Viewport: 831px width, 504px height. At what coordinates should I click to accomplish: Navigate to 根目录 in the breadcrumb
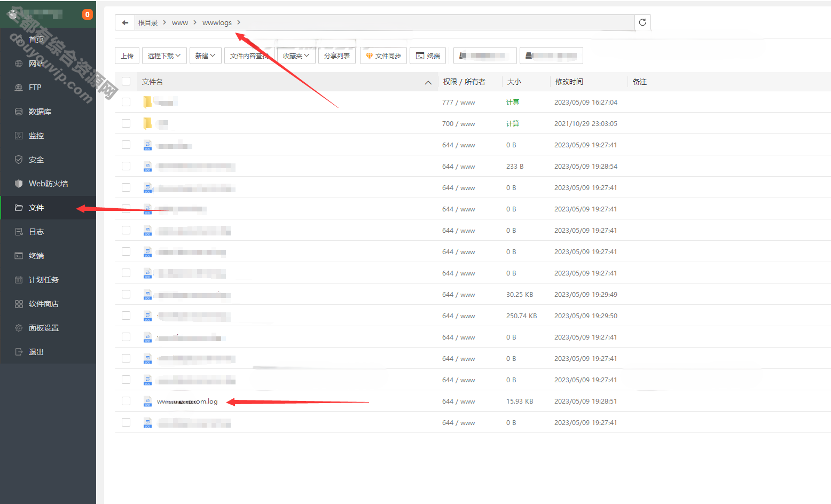[x=148, y=22]
